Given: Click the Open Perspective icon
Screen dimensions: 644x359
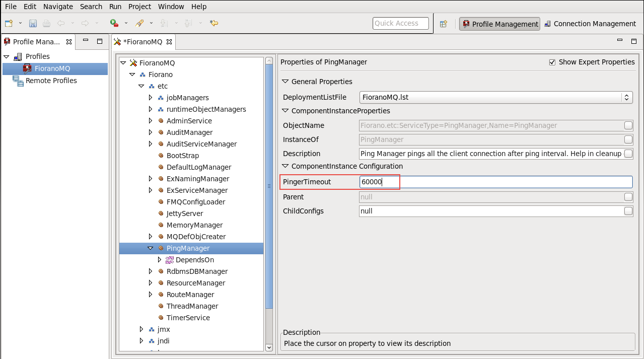Looking at the screenshot, I should [444, 24].
